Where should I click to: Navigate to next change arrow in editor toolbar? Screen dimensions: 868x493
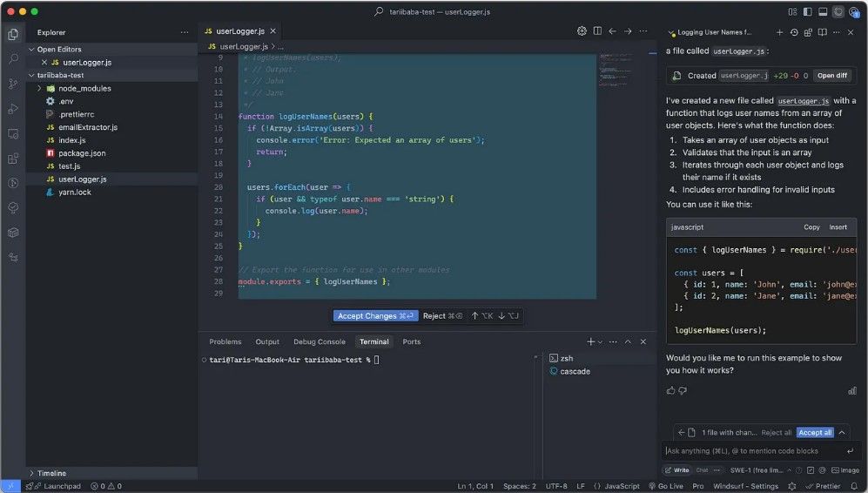tap(628, 31)
